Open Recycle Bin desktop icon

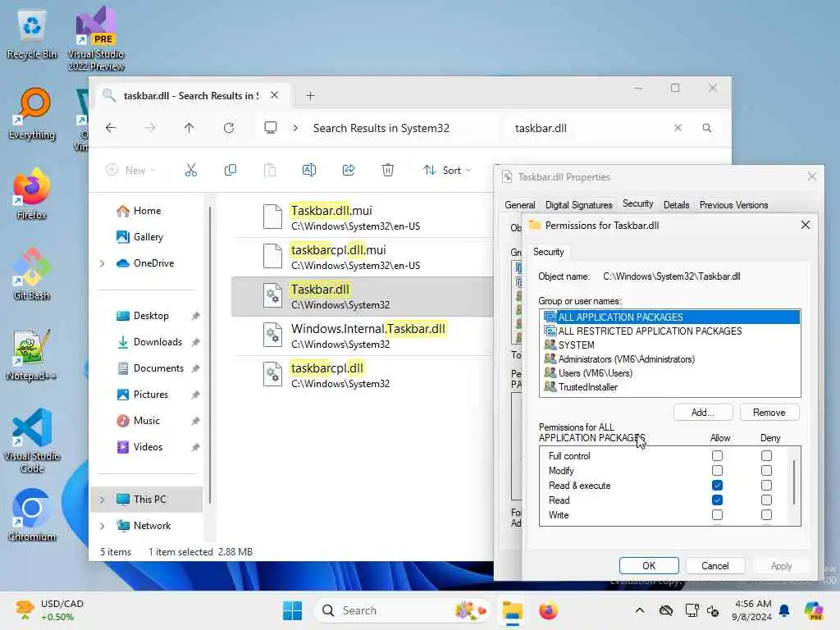tap(32, 34)
